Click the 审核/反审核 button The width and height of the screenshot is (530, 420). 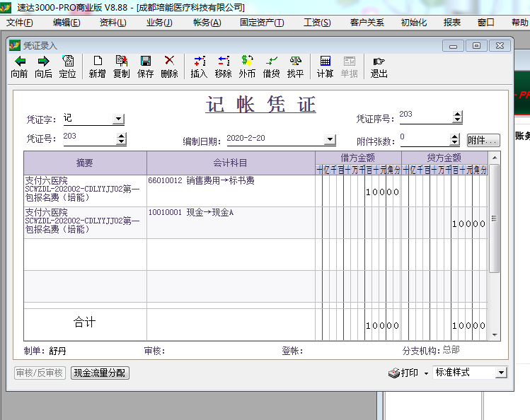40,373
